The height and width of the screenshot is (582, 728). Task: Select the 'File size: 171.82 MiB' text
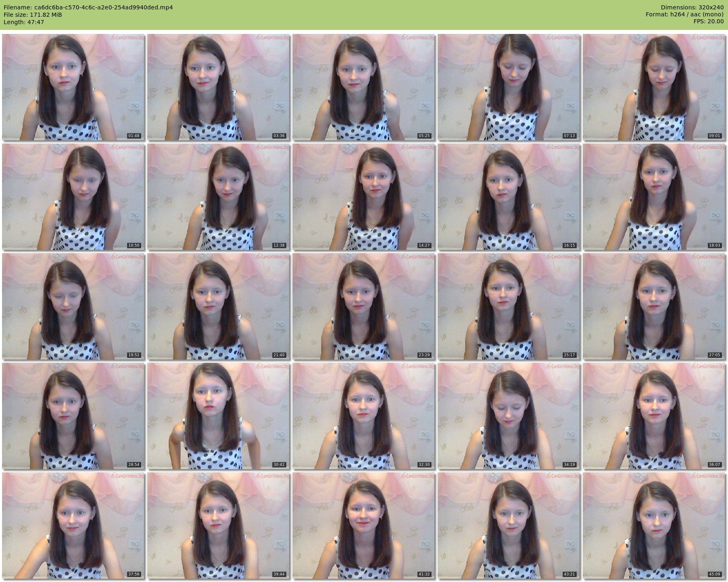[33, 15]
